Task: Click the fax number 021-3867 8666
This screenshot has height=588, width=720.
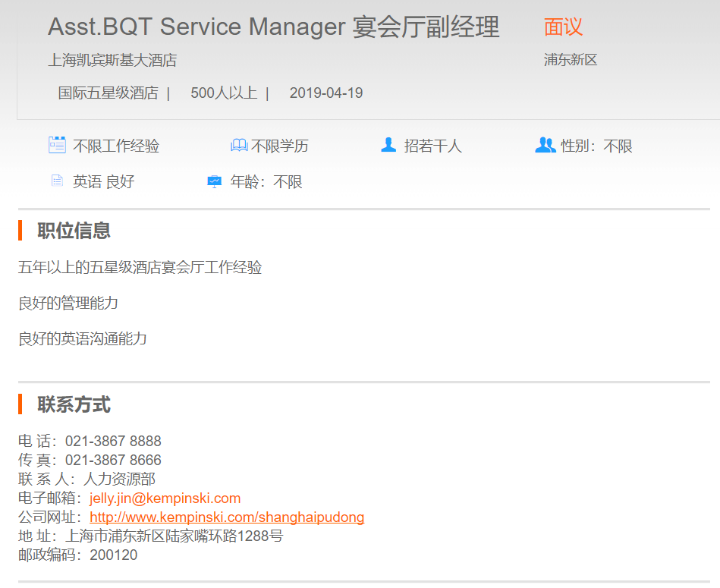Action: (x=113, y=461)
